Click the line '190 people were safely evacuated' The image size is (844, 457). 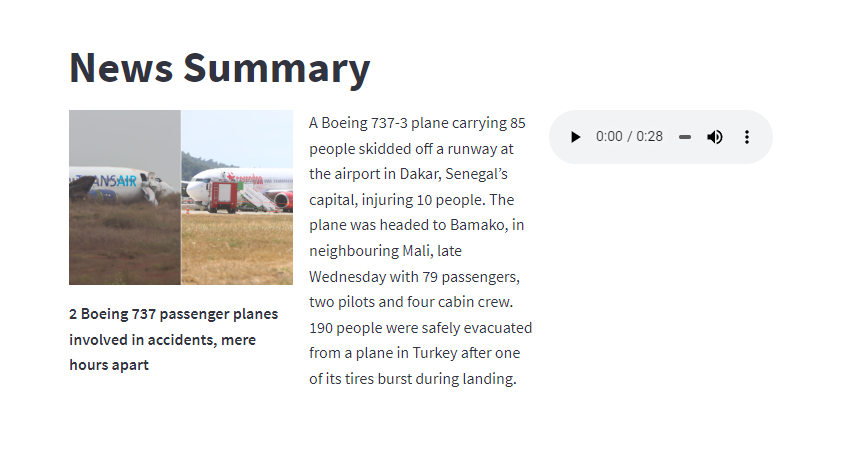click(420, 328)
